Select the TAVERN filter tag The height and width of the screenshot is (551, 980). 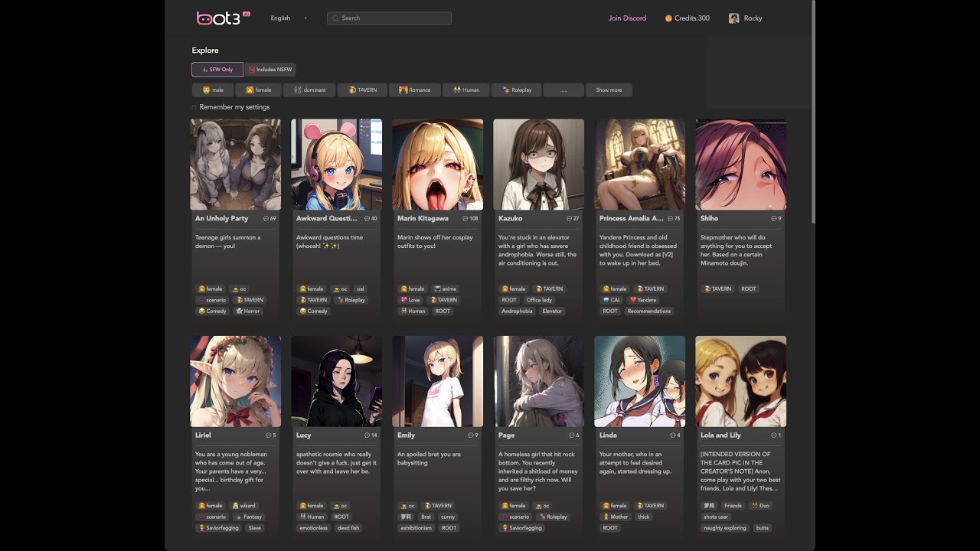[361, 90]
